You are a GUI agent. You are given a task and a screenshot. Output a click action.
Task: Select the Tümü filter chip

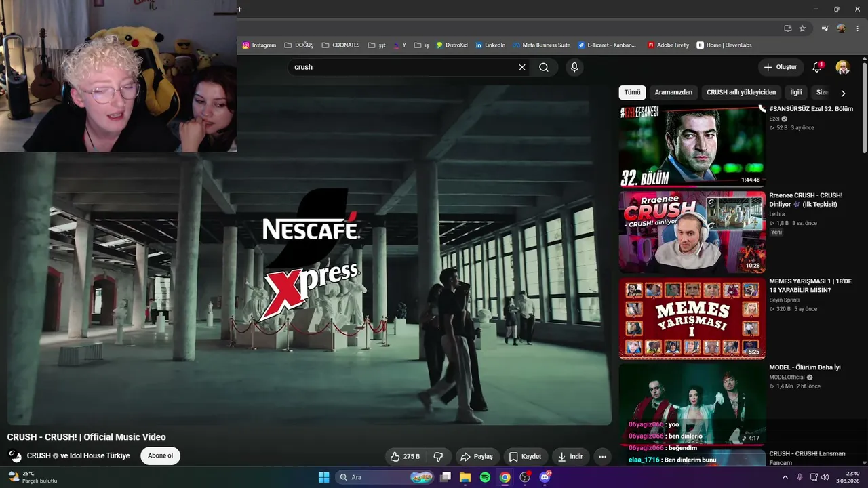click(632, 92)
